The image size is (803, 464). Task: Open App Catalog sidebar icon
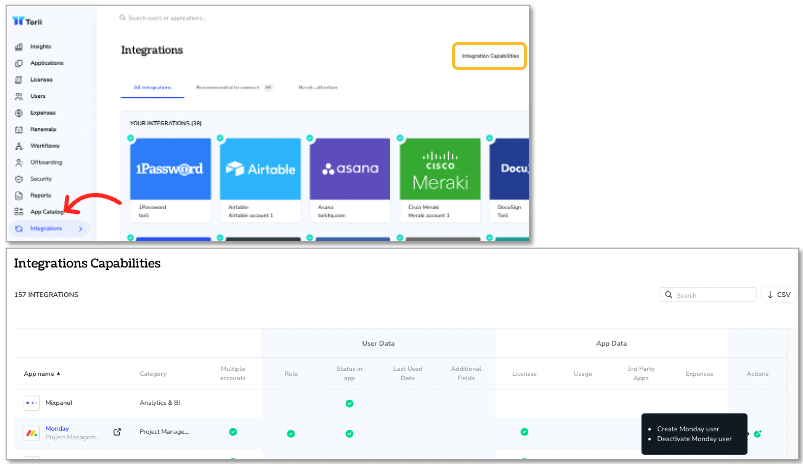pos(19,212)
